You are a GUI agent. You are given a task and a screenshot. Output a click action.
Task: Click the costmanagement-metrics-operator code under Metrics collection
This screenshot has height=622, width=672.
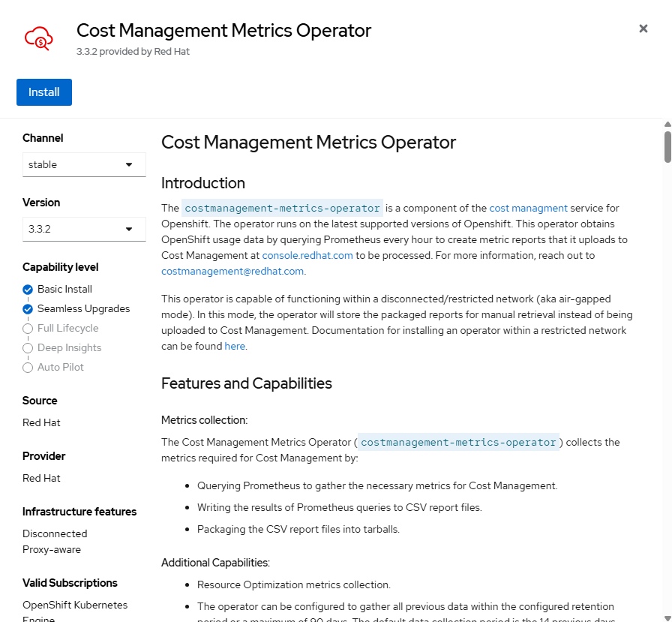click(458, 442)
